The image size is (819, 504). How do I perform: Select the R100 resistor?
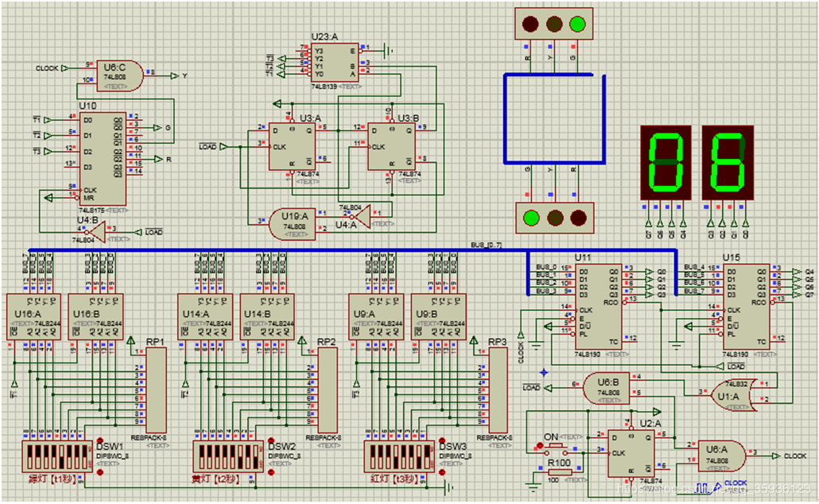click(559, 472)
